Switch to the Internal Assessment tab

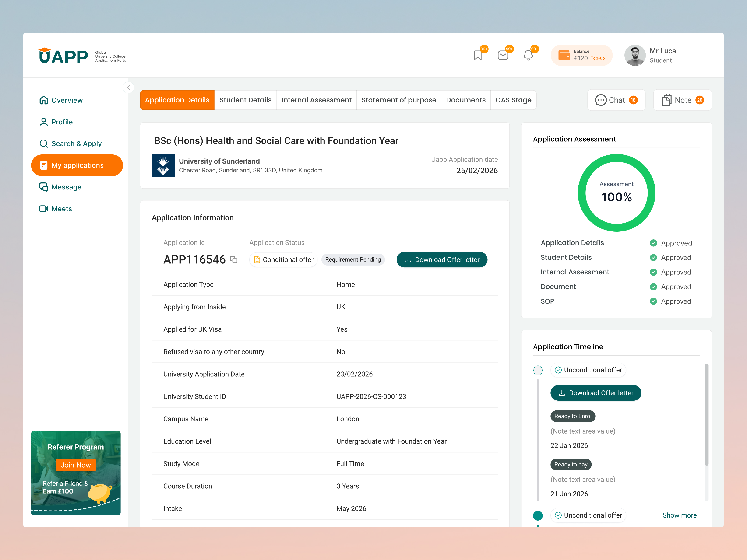[317, 100]
